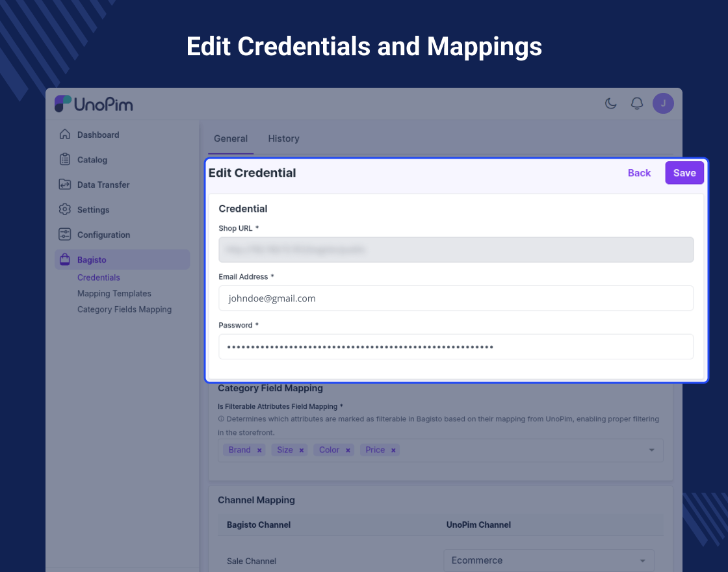Viewport: 728px width, 572px height.
Task: Open Mapping Templates submenu link
Action: [x=114, y=293]
